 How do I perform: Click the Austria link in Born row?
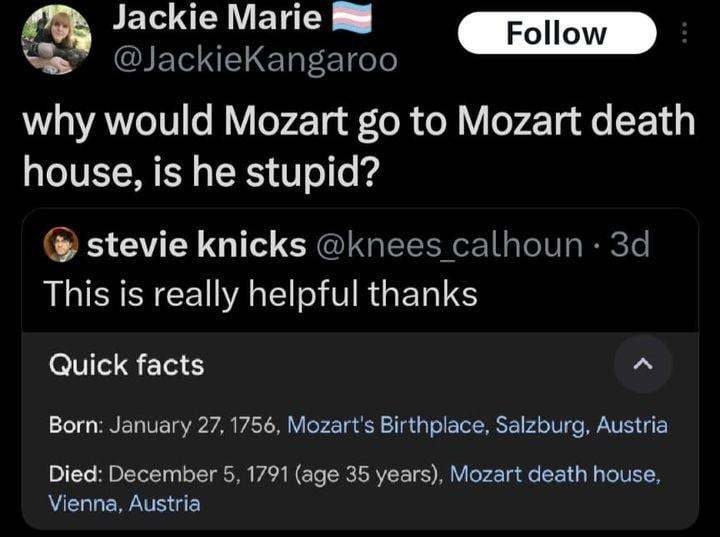click(632, 425)
